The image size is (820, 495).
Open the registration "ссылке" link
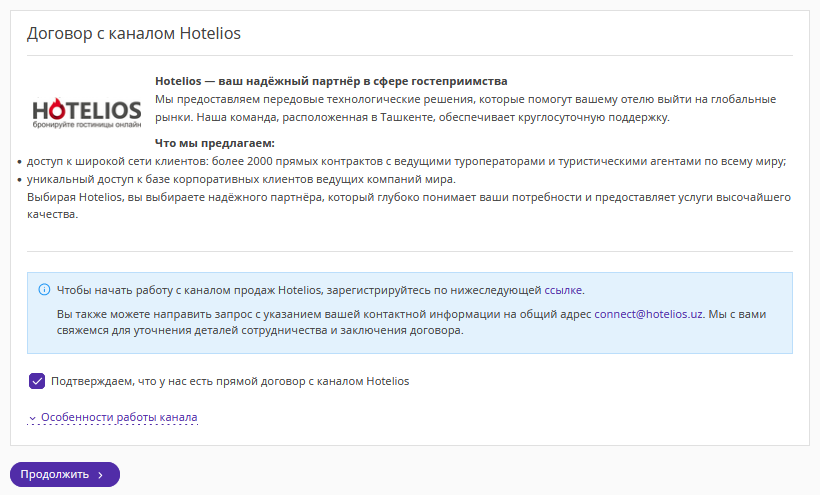pos(563,290)
